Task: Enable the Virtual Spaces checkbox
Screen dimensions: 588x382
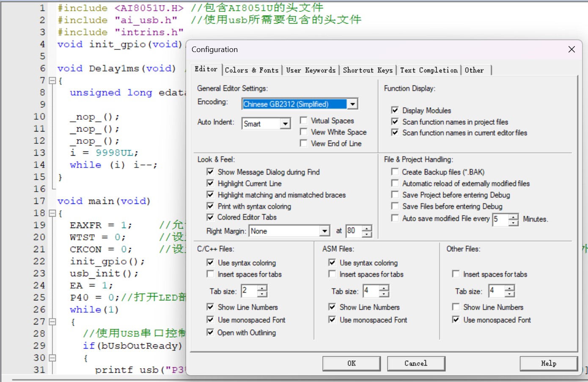Action: [303, 121]
